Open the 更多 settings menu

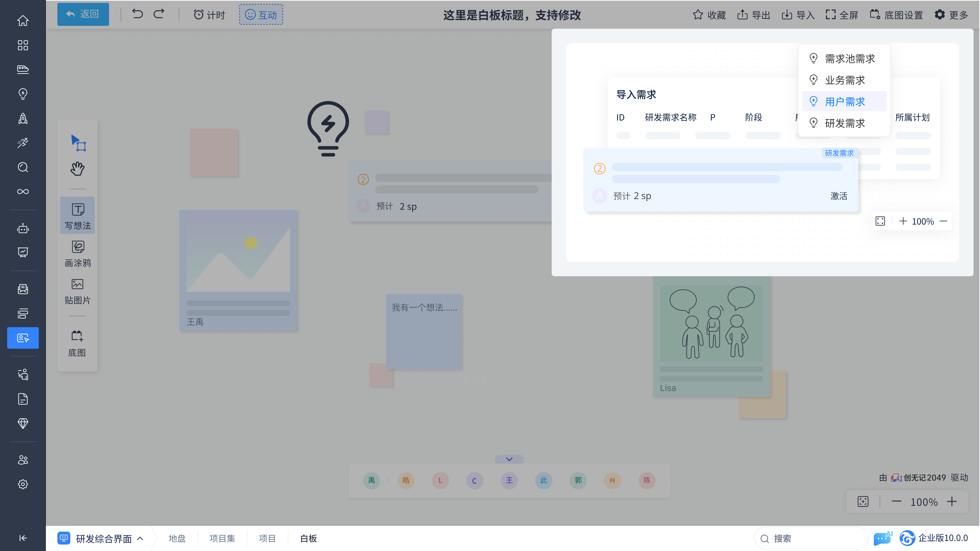(x=952, y=15)
